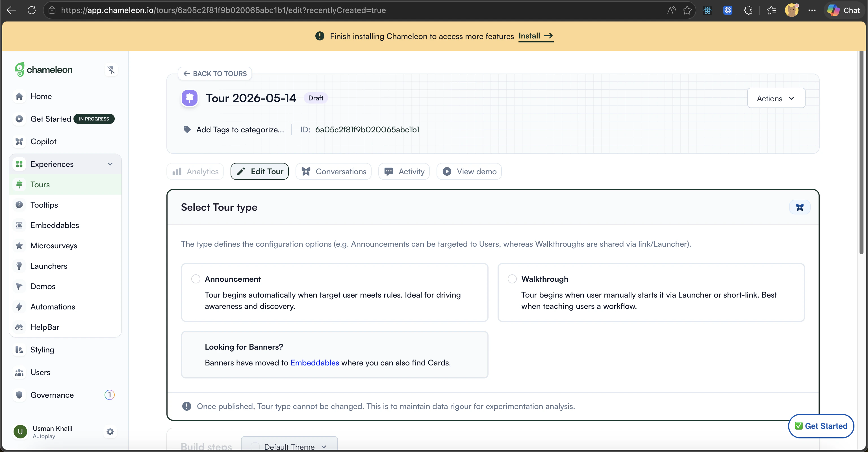This screenshot has height=452, width=868.
Task: Select the Walkthrough radio button
Action: [x=512, y=279]
